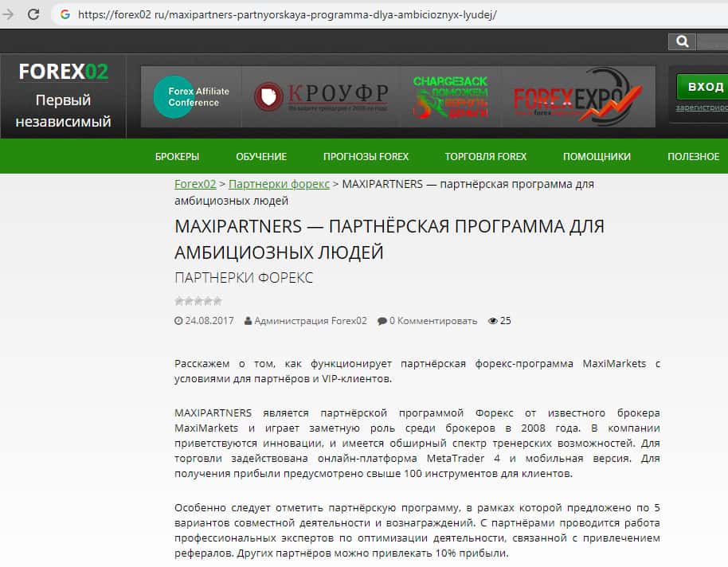Open the FOREX02 site logo
Screen dimensions: 728x567
64,72
